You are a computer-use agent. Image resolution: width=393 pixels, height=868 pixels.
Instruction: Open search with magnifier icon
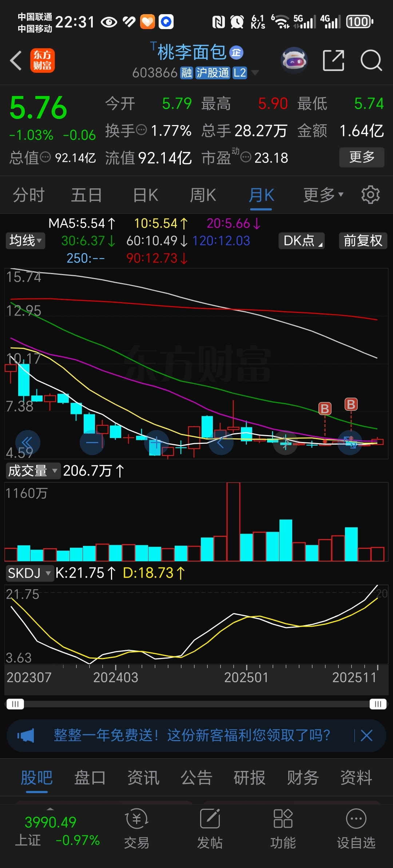point(371,60)
